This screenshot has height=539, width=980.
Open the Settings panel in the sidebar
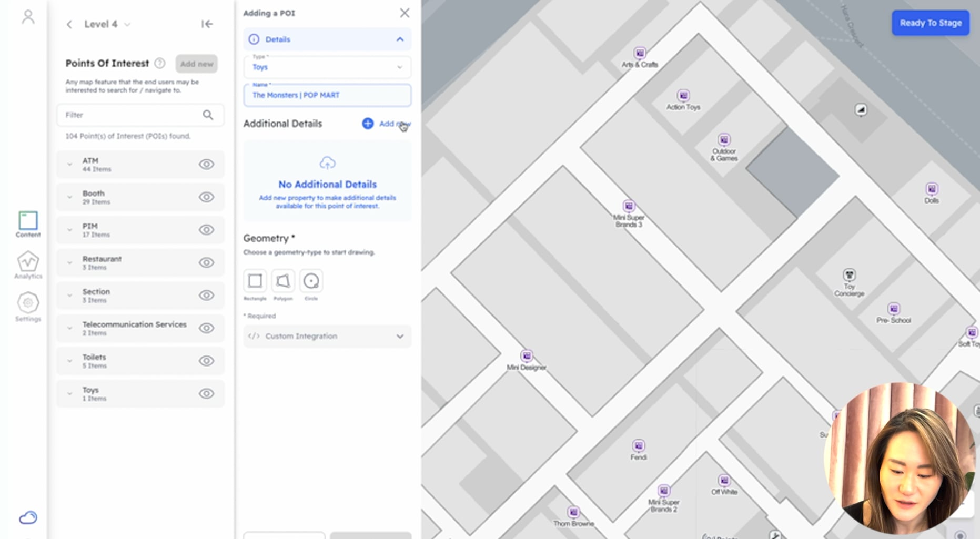pyautogui.click(x=27, y=305)
